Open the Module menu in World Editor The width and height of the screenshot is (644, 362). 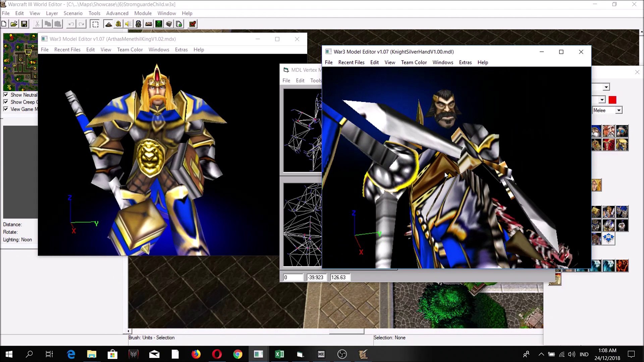143,13
